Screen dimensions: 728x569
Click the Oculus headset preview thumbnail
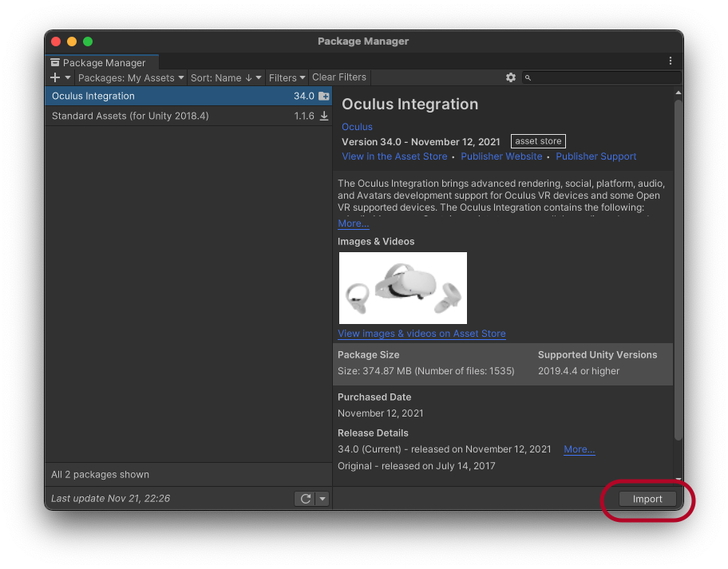pos(403,288)
